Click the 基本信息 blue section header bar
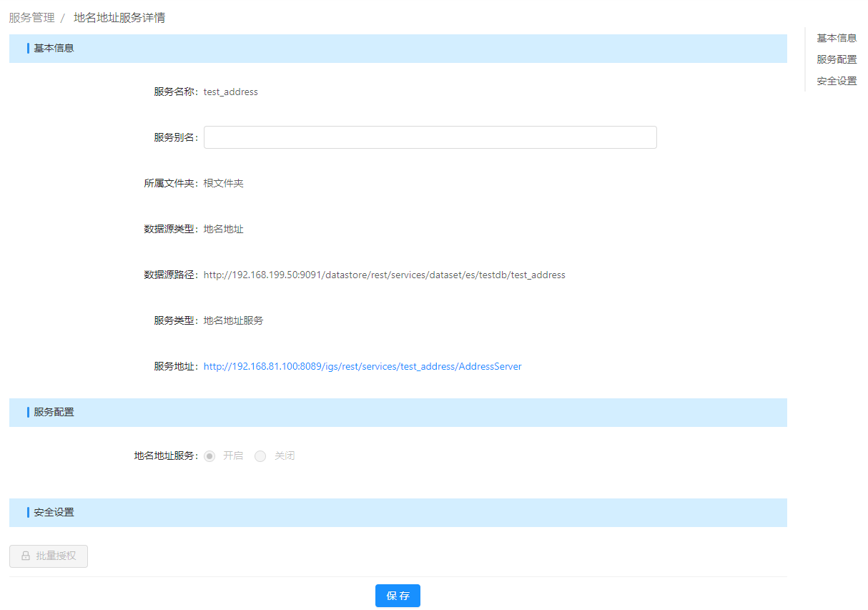 coord(398,49)
